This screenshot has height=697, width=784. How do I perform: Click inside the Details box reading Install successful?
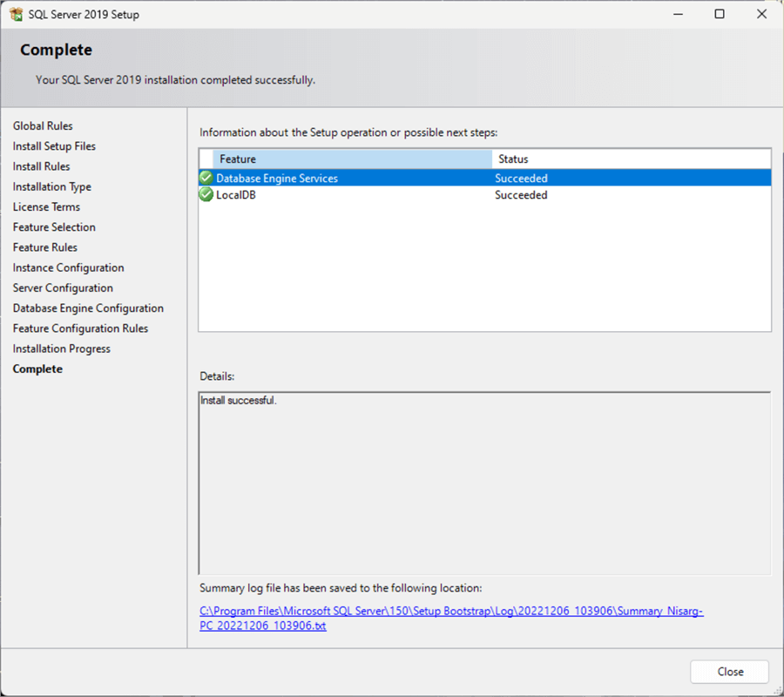tap(484, 483)
